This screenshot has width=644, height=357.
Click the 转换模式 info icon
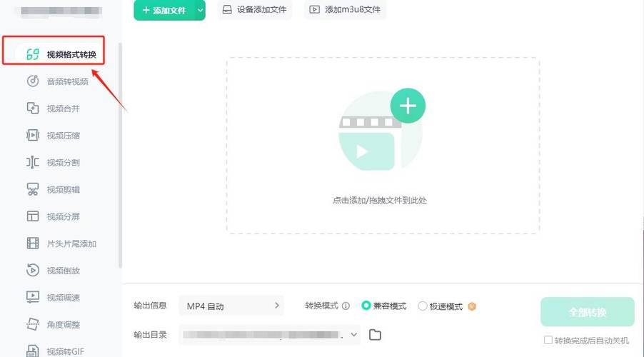click(346, 306)
